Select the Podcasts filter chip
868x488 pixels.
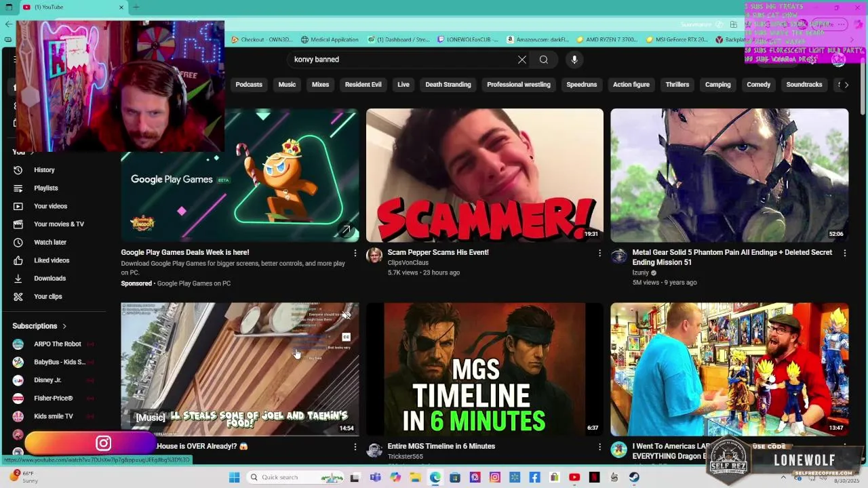coord(249,85)
